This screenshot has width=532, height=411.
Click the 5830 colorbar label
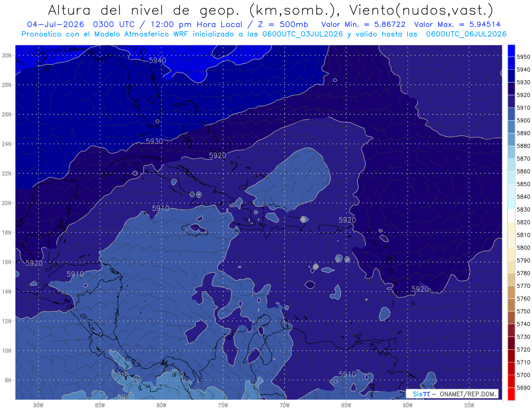[x=524, y=209]
